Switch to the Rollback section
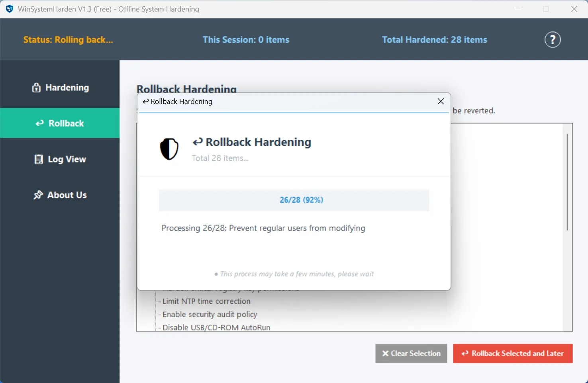This screenshot has height=383, width=588. click(x=60, y=123)
